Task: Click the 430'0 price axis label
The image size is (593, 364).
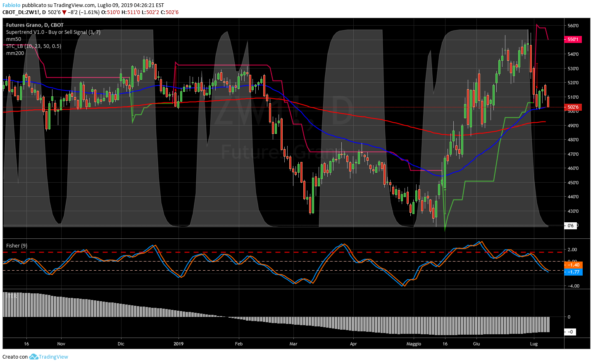Action: click(573, 211)
